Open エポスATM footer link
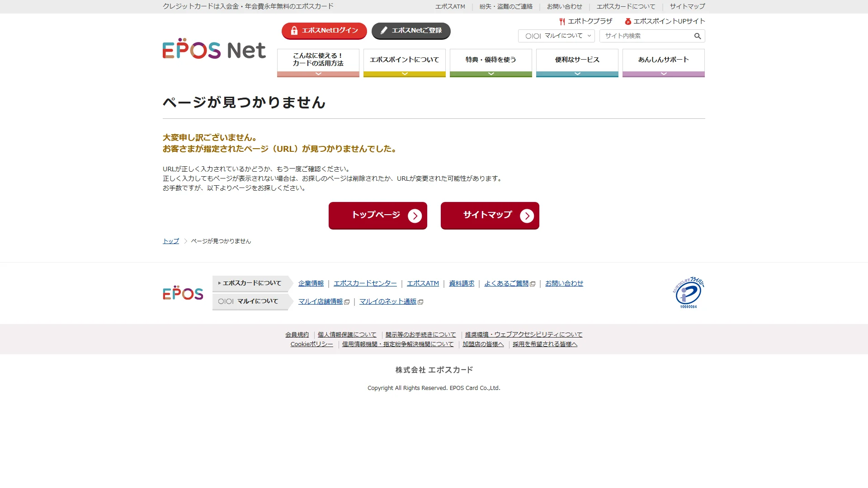868x488 pixels. [423, 283]
